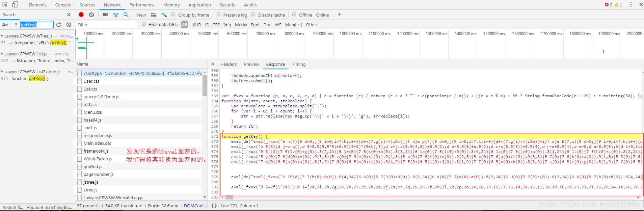Enable Preserve log checkbox
The width and height of the screenshot is (644, 211).
click(x=218, y=15)
